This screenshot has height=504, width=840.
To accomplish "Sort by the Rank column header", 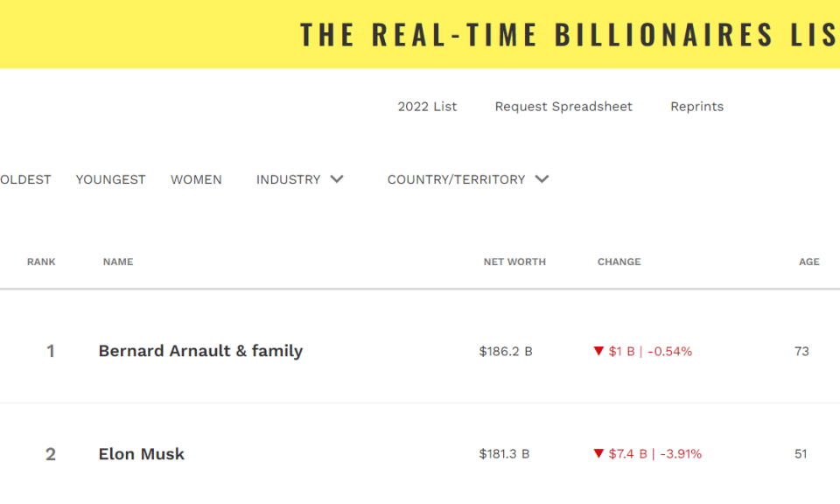I will [41, 262].
